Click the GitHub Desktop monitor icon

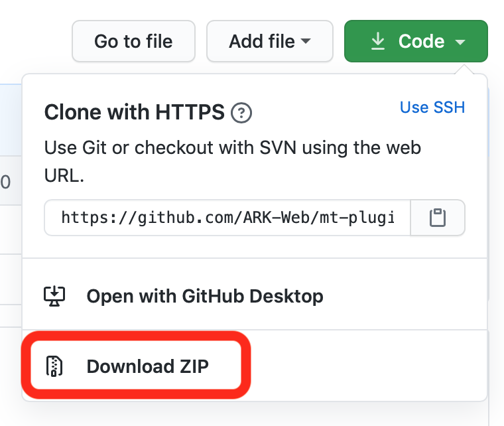(54, 295)
